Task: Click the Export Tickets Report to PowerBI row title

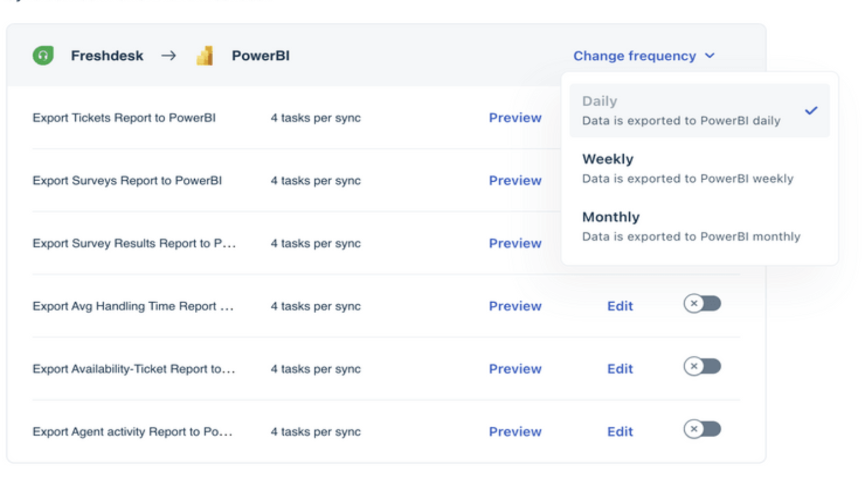Action: pos(124,118)
